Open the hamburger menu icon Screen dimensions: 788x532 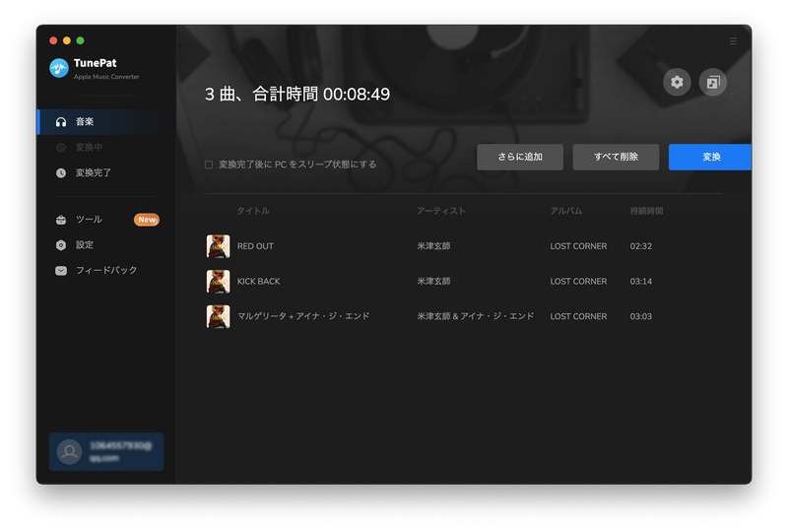coord(733,41)
